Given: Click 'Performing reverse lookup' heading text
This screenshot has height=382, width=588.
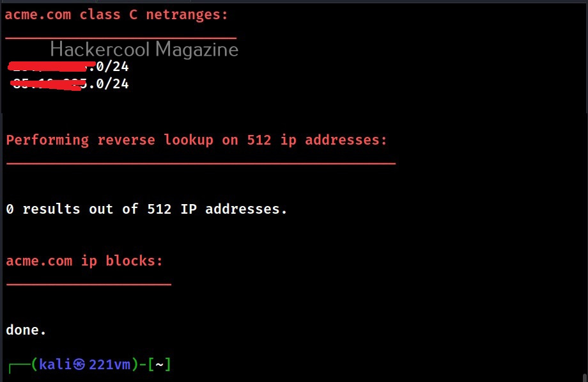Looking at the screenshot, I should coord(81,140).
